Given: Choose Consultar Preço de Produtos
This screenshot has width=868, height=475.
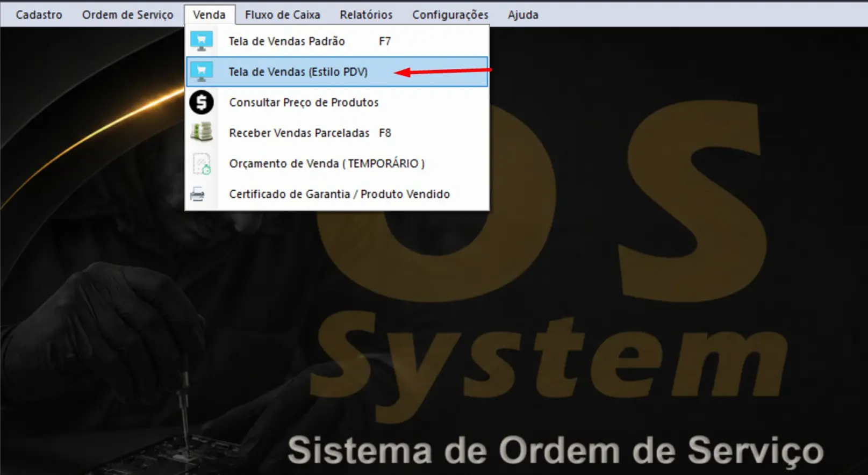Looking at the screenshot, I should tap(337, 102).
